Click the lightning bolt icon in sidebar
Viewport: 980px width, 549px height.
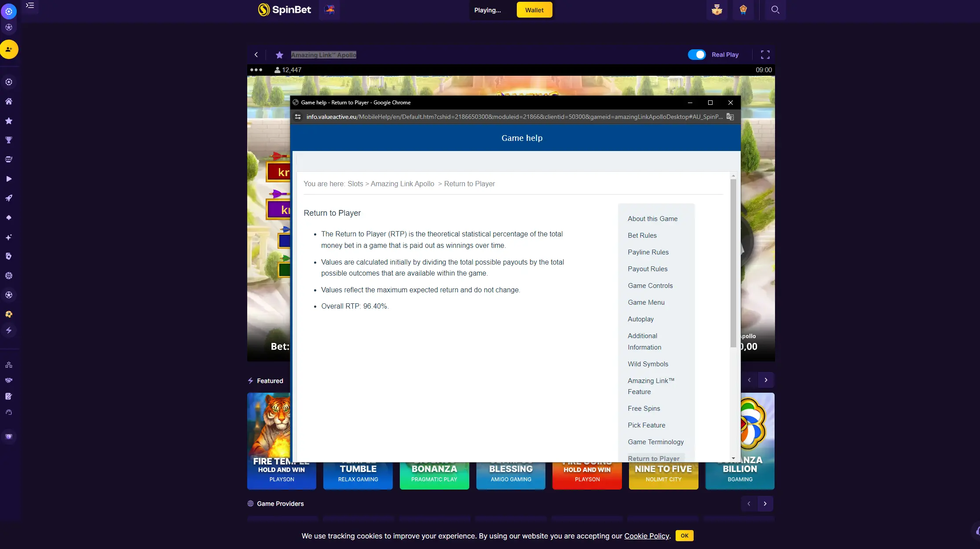tap(9, 330)
